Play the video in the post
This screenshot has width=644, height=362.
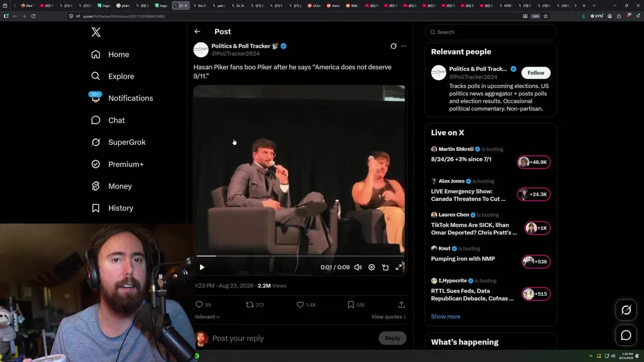(202, 267)
